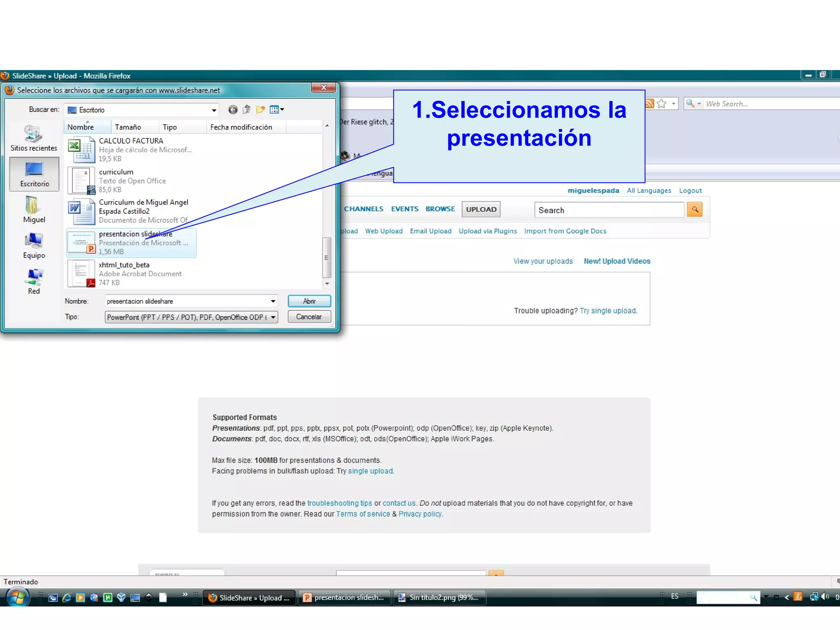Bookmark page with star icon
The width and height of the screenshot is (840, 630).
click(661, 103)
